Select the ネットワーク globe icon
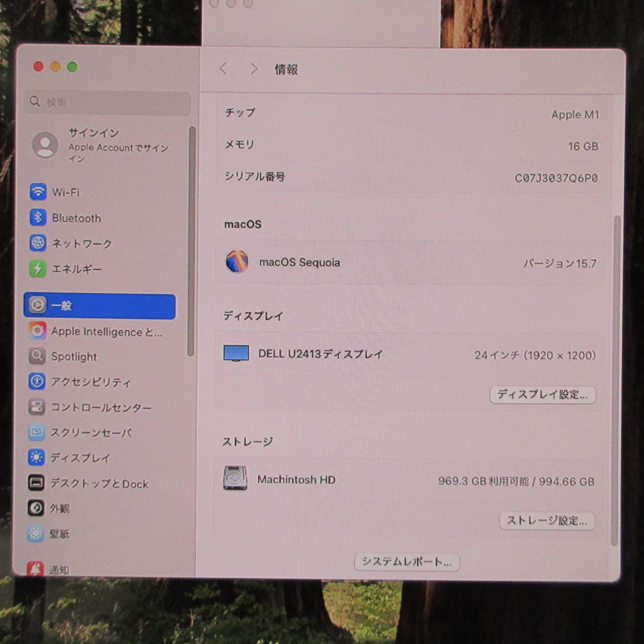Image resolution: width=644 pixels, height=644 pixels. click(38, 243)
